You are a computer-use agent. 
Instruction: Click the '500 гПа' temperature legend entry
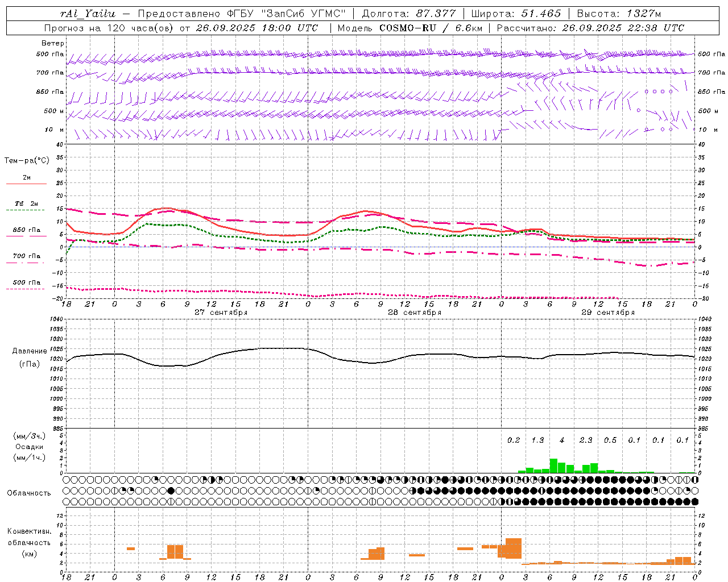pyautogui.click(x=27, y=282)
